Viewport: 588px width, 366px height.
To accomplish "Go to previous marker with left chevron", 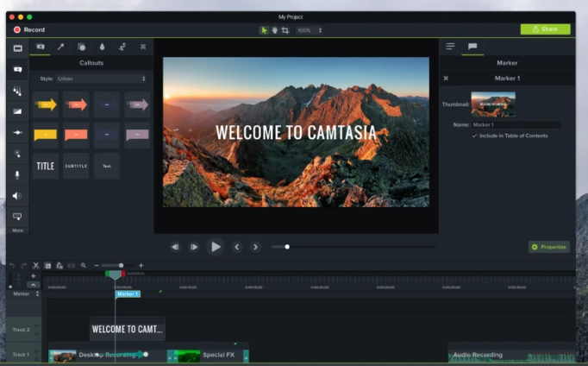I will tap(236, 247).
